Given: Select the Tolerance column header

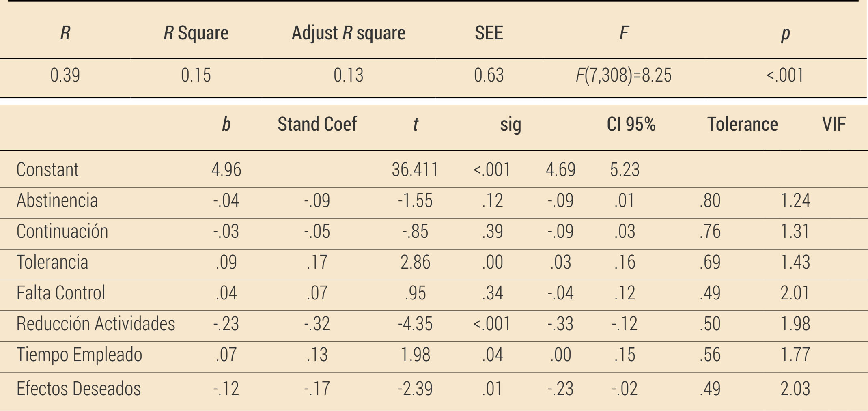Looking at the screenshot, I should coord(743,124).
